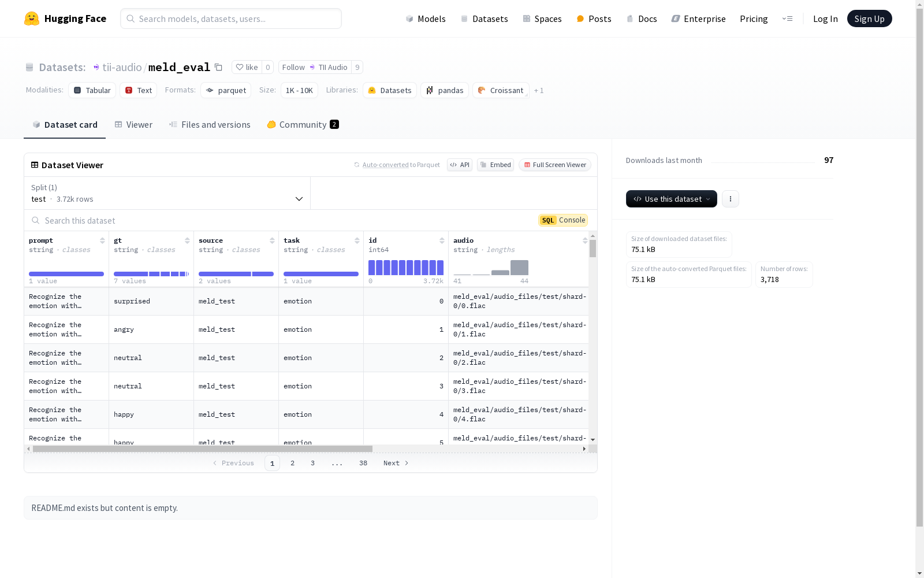Screen dimensions: 924x578
Task: Open the Community tab
Action: pos(303,125)
